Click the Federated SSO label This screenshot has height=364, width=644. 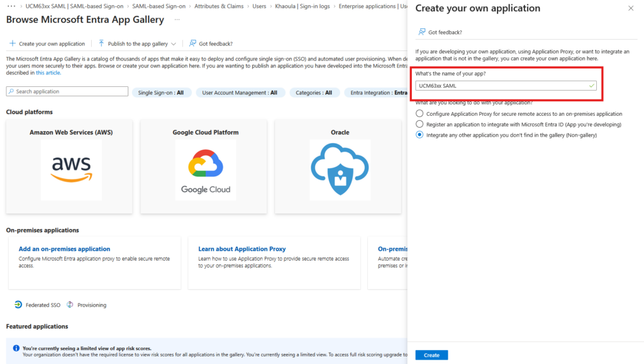pyautogui.click(x=43, y=305)
